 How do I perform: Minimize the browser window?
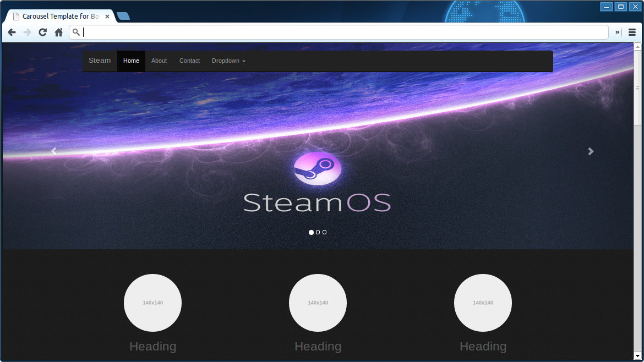point(607,7)
